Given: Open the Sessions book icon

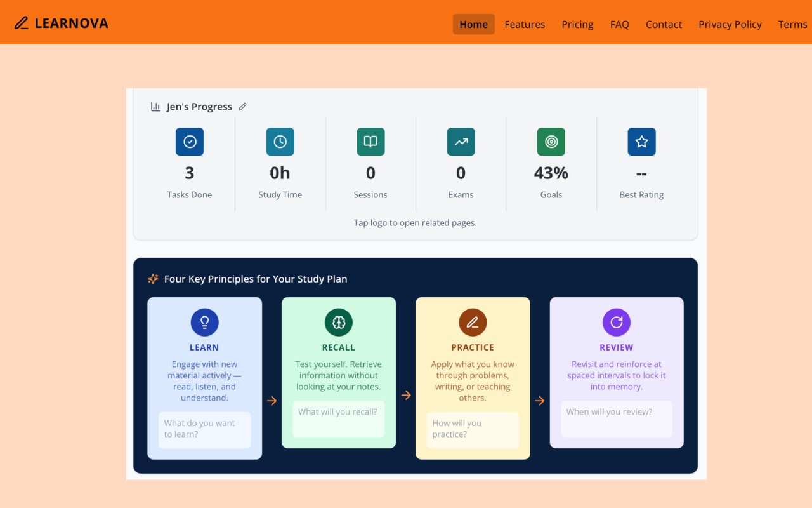Looking at the screenshot, I should 370,142.
